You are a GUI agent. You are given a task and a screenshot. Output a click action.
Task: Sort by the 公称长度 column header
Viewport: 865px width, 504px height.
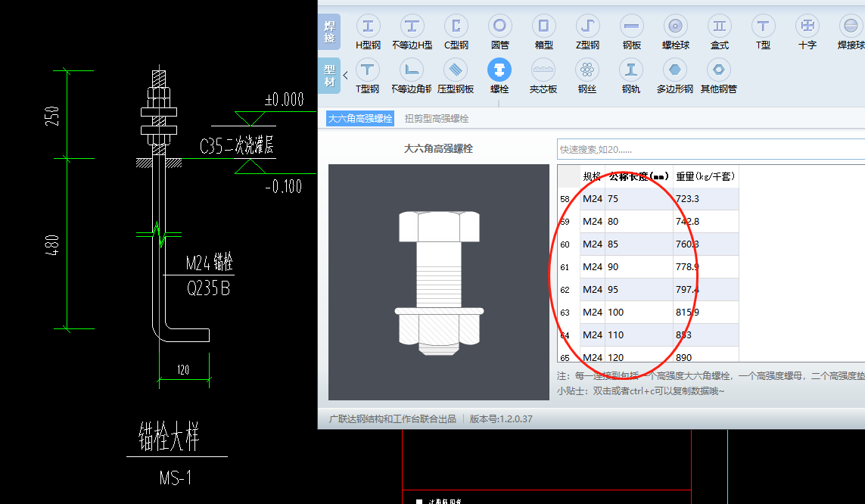point(639,176)
